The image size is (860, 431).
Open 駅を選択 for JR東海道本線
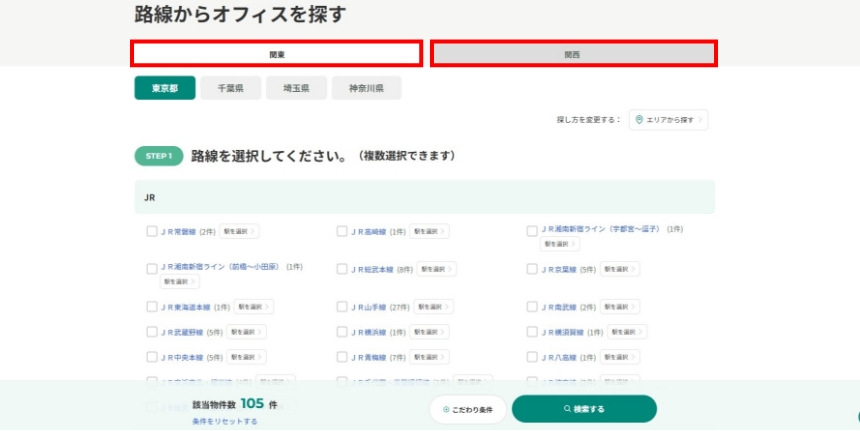pos(253,307)
